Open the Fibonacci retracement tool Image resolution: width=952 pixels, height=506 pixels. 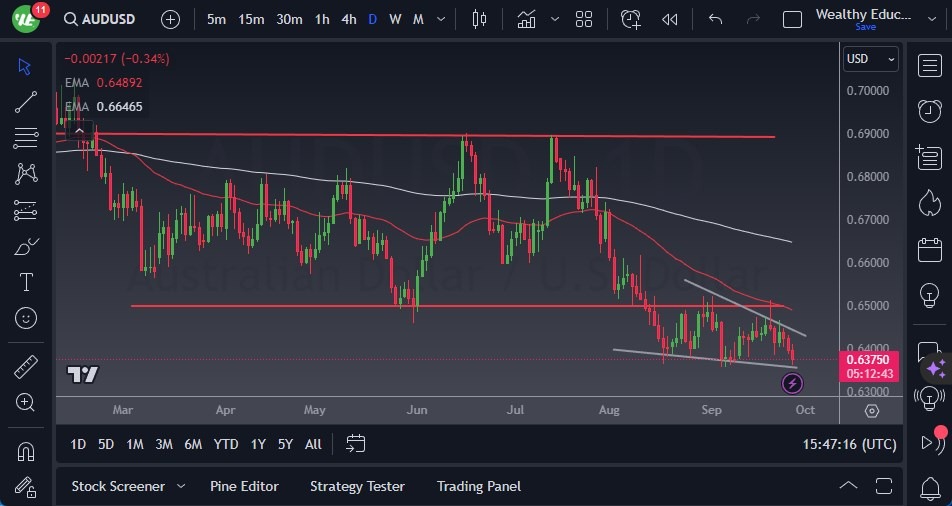26,138
